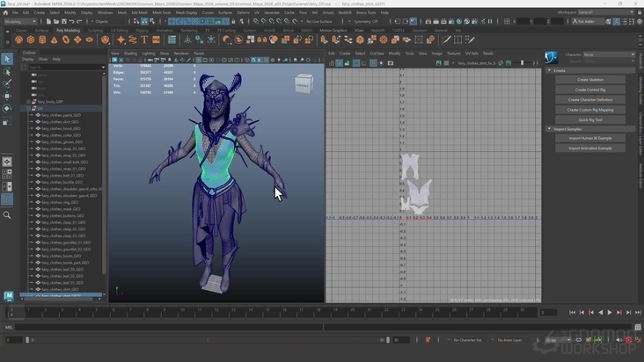Viewport: 644px width, 362px height.
Task: Create a polygon sphere from shelf
Action: point(18,40)
